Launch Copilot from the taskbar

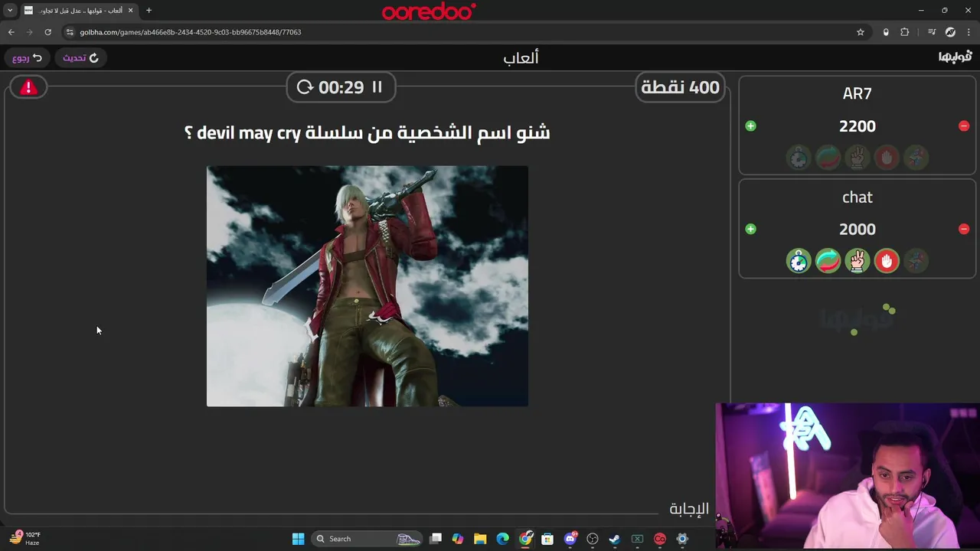458,539
